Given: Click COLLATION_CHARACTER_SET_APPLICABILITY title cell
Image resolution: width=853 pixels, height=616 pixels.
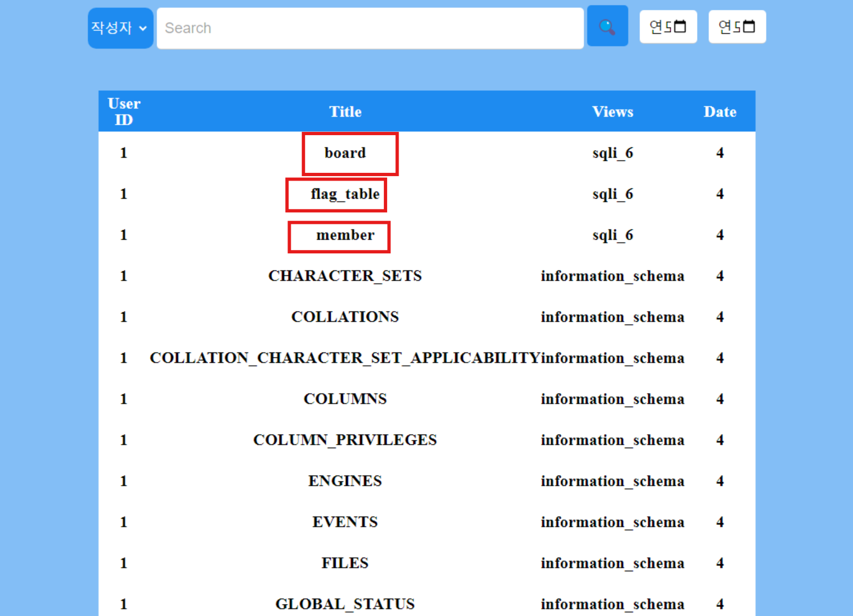Looking at the screenshot, I should 345,358.
